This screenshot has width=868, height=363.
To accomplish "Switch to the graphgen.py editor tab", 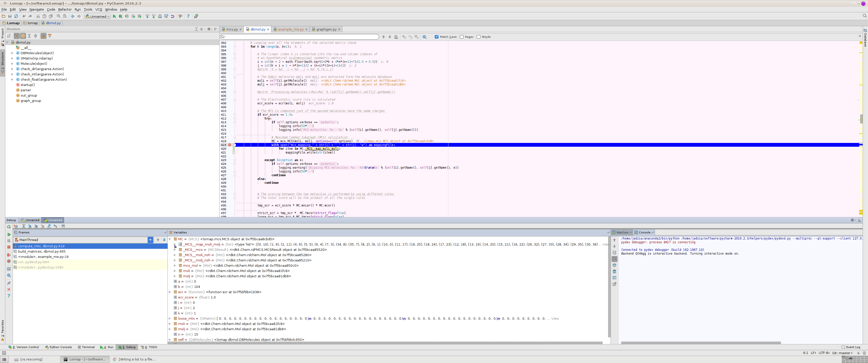I will point(326,29).
